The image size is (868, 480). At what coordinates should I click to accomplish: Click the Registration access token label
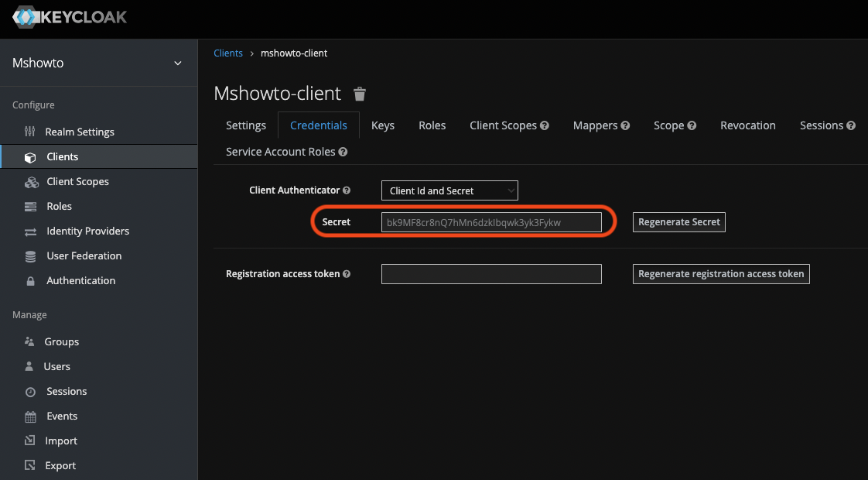tap(283, 274)
